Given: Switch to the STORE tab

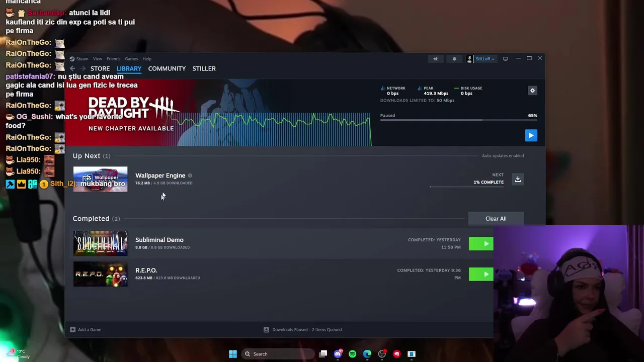Looking at the screenshot, I should pyautogui.click(x=100, y=68).
